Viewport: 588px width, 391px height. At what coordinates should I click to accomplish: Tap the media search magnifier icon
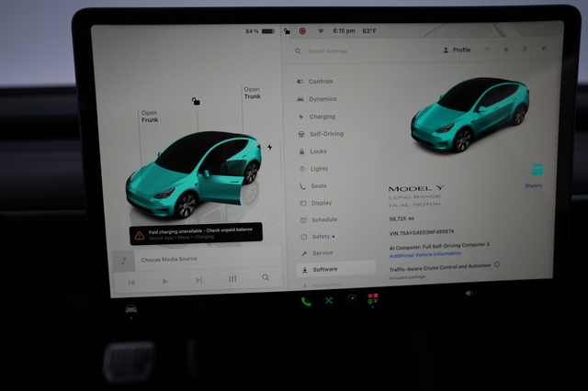pos(266,277)
